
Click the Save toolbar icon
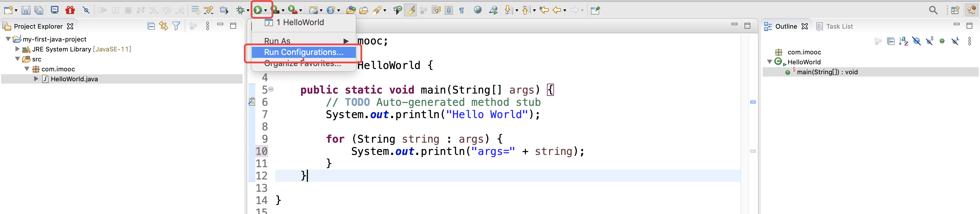pyautogui.click(x=25, y=10)
